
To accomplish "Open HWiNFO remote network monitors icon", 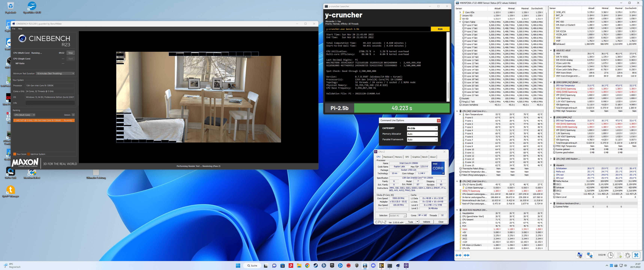I will [x=590, y=255].
